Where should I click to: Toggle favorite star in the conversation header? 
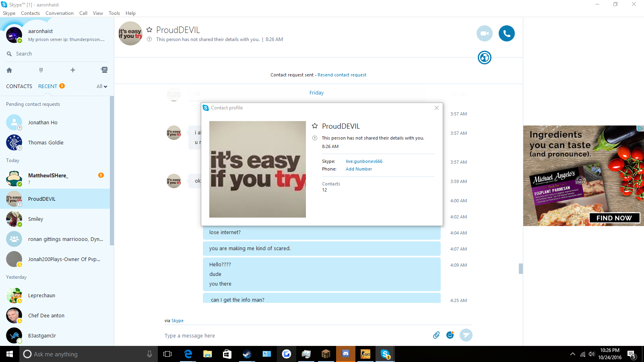click(149, 30)
